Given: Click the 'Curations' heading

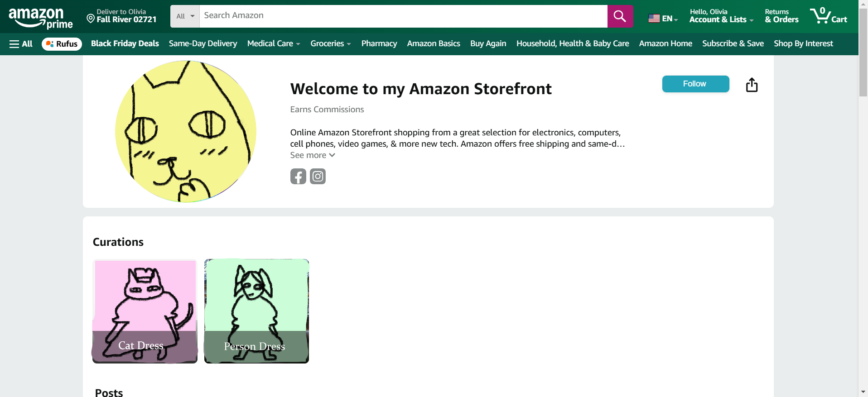Looking at the screenshot, I should [118, 242].
